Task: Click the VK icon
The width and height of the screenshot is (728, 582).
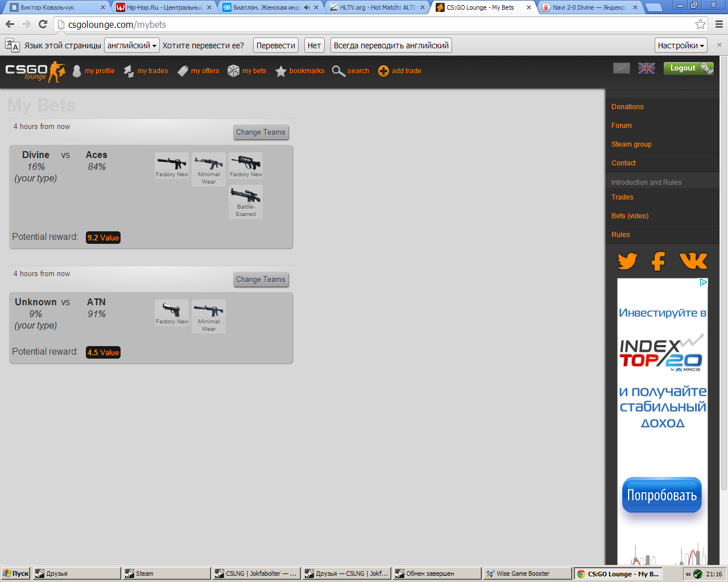Action: (693, 261)
